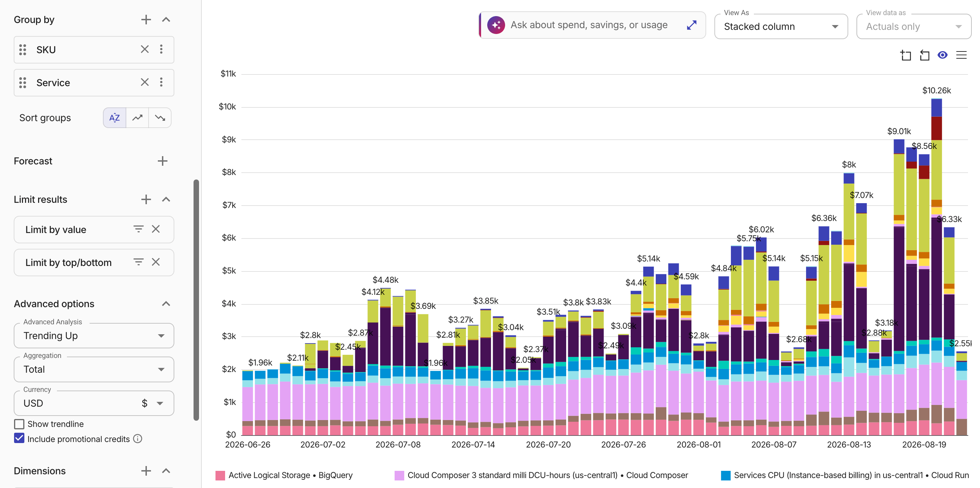
Task: Toggle Cloud Composer 3 legend swatch
Action: coord(399,475)
